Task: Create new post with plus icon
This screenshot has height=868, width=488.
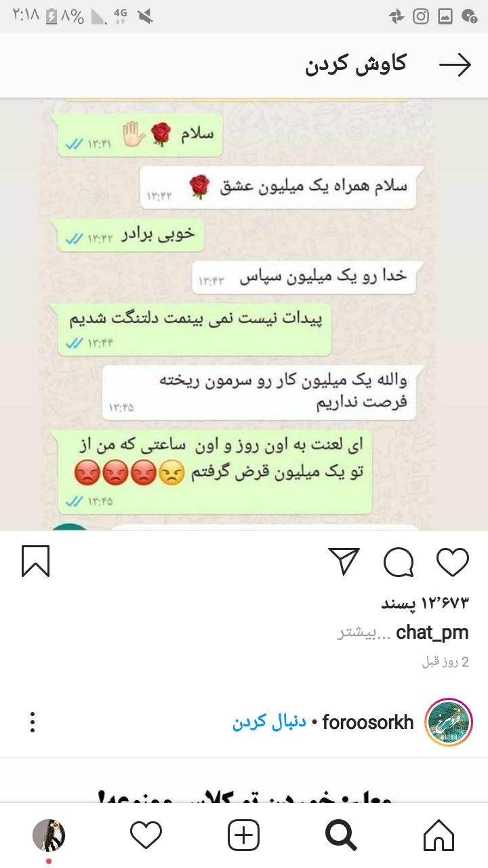Action: (243, 835)
